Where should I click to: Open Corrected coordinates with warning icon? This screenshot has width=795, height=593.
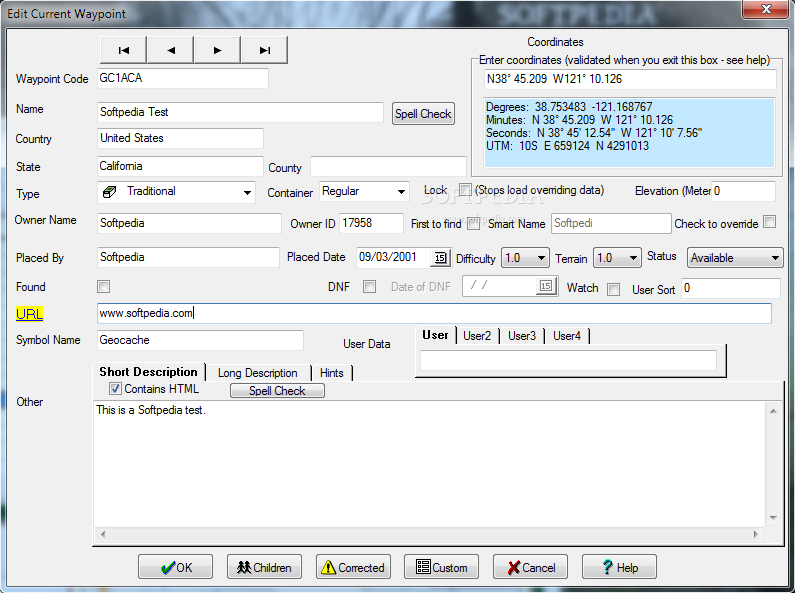coord(353,567)
